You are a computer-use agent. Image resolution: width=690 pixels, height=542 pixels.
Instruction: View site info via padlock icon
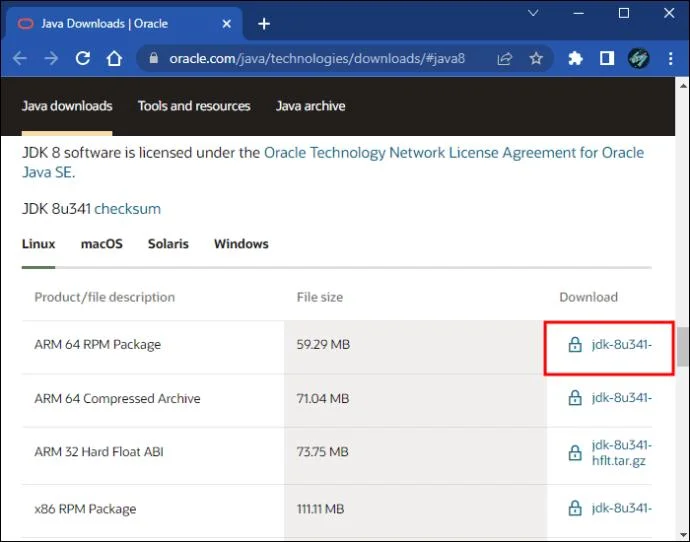pyautogui.click(x=154, y=58)
